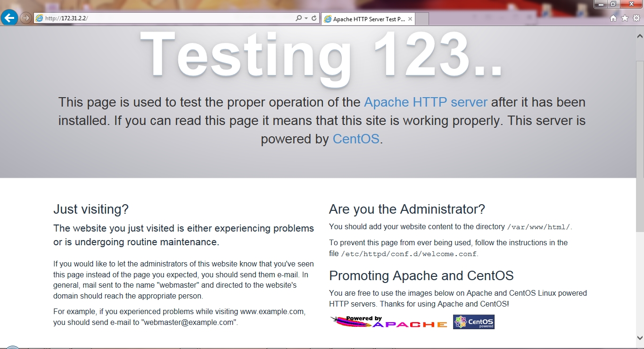Screen dimensions: 644x349
Task: Click the 'Promoting Apache and CentOS' heading
Action: [421, 276]
